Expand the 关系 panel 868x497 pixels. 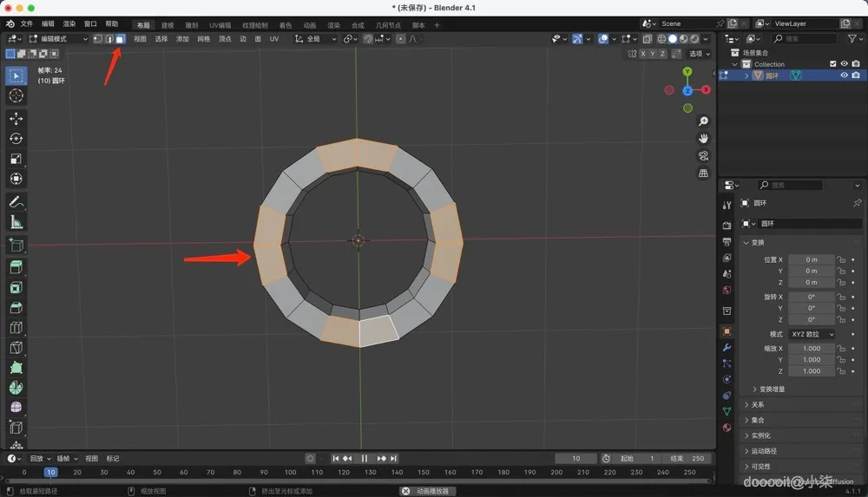coord(758,405)
